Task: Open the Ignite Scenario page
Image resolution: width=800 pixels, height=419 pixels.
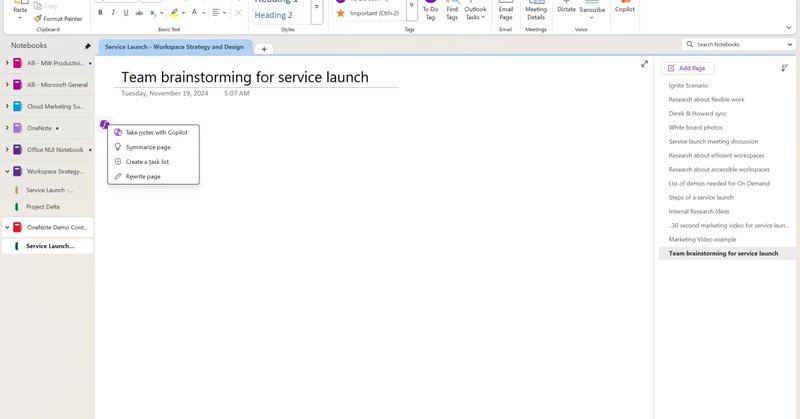Action: click(x=688, y=86)
